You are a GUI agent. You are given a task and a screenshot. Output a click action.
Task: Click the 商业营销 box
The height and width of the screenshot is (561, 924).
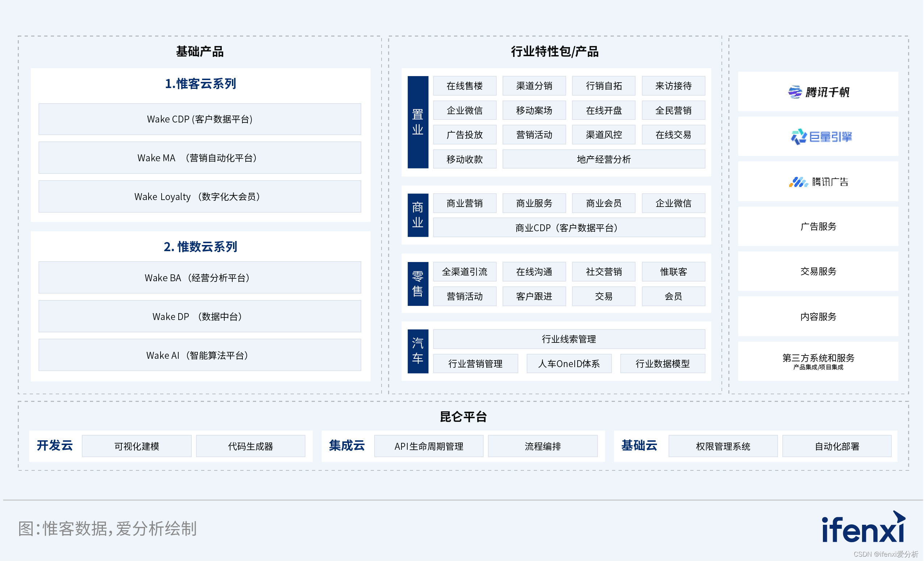(x=465, y=203)
